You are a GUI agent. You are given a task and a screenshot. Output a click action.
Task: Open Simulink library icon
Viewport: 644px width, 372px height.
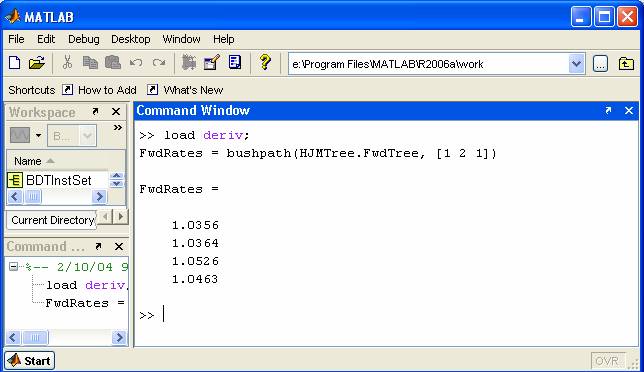[x=189, y=62]
